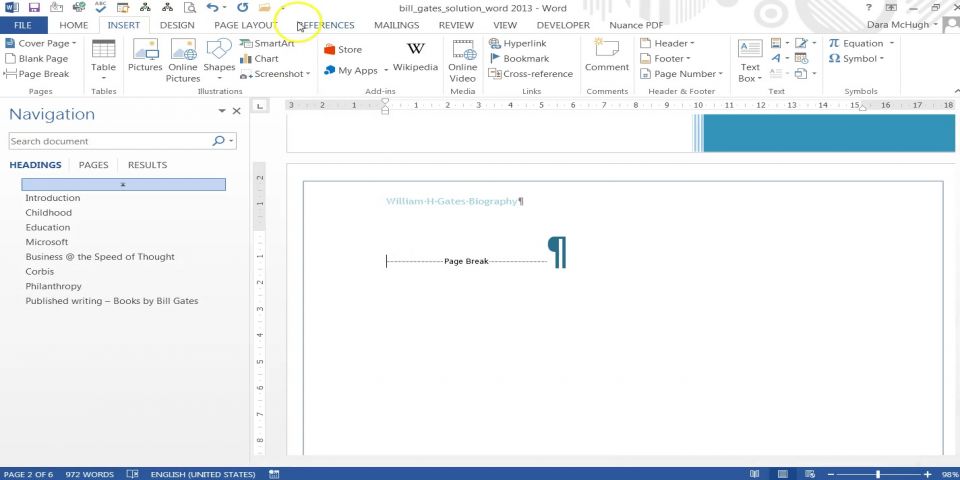The image size is (960, 480).
Task: Insert a Cross-reference
Action: [531, 74]
